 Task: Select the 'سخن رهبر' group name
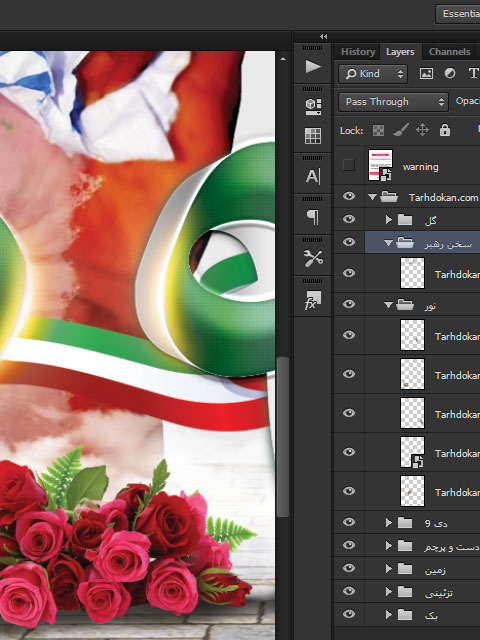[448, 244]
